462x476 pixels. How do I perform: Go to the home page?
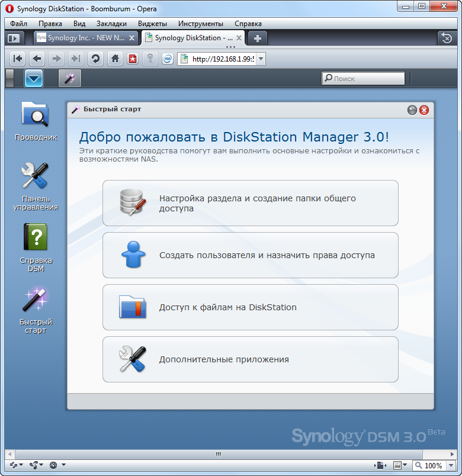[115, 59]
